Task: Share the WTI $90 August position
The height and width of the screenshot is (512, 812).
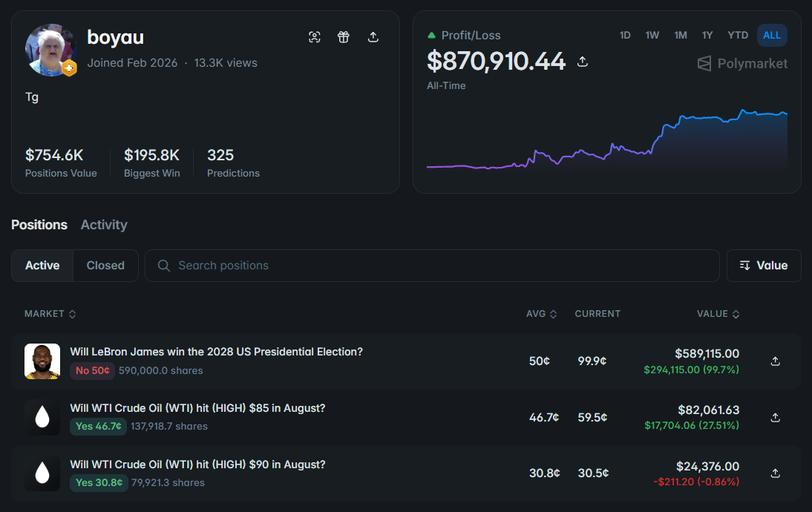Action: pyautogui.click(x=775, y=473)
